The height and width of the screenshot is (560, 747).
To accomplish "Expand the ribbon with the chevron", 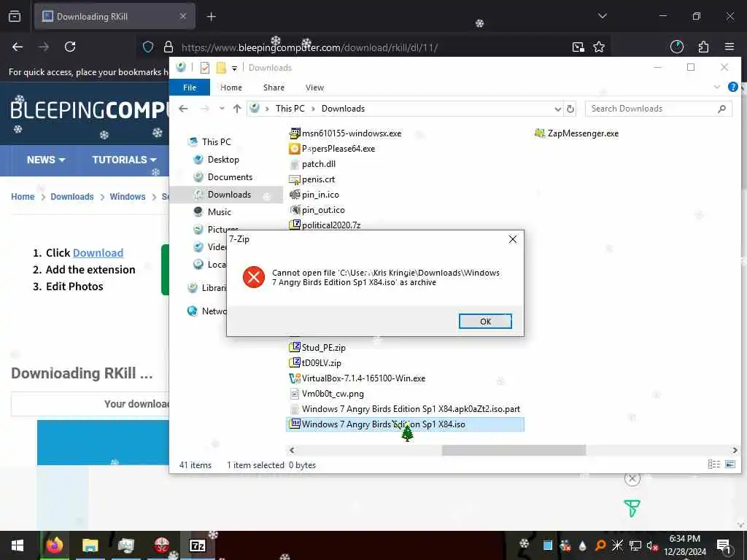I will click(717, 87).
